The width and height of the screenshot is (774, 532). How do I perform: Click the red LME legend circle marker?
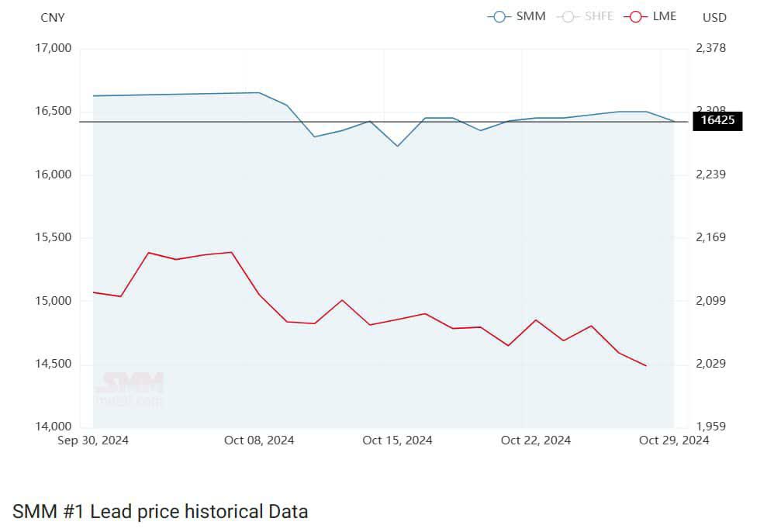tap(636, 16)
